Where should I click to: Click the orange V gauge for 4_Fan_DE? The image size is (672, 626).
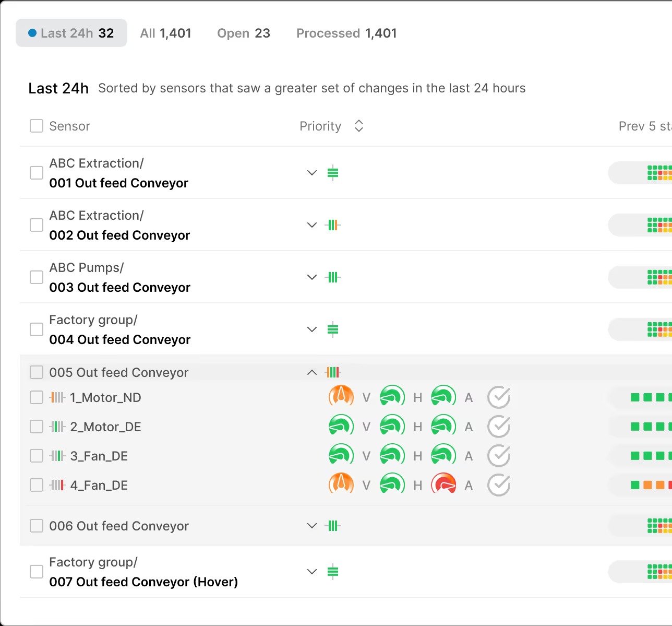click(341, 485)
